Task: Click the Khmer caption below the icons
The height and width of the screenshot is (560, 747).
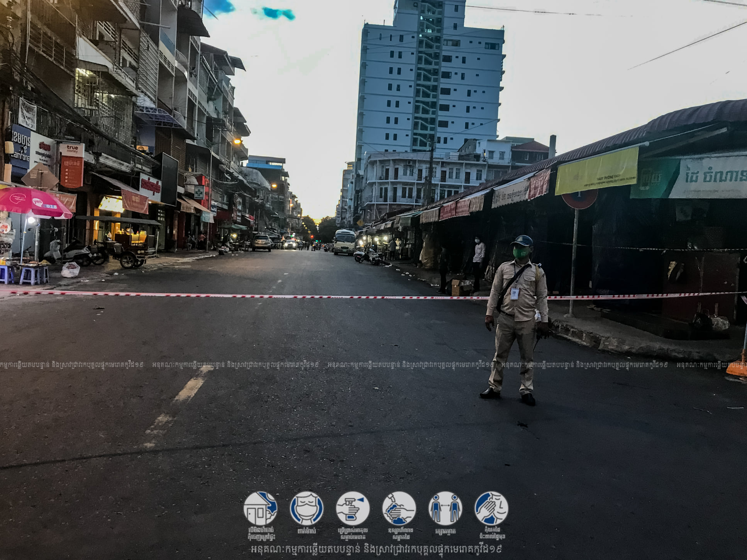Action: [376, 549]
